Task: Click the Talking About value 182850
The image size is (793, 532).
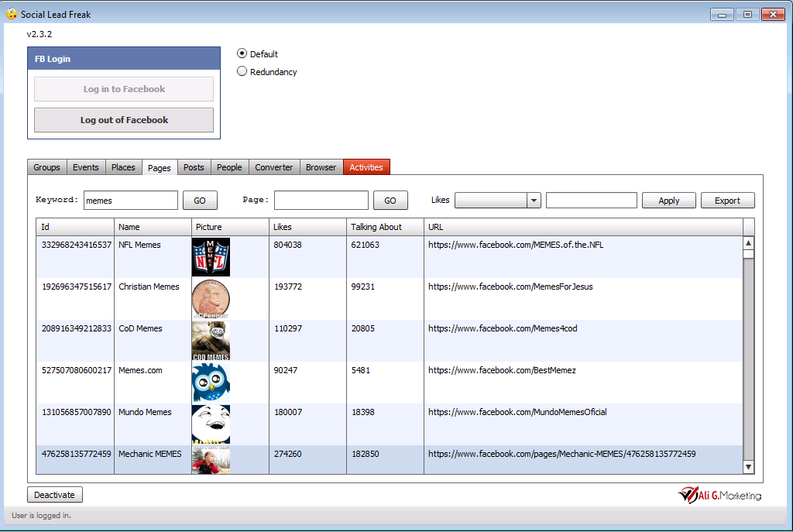Action: pos(366,454)
